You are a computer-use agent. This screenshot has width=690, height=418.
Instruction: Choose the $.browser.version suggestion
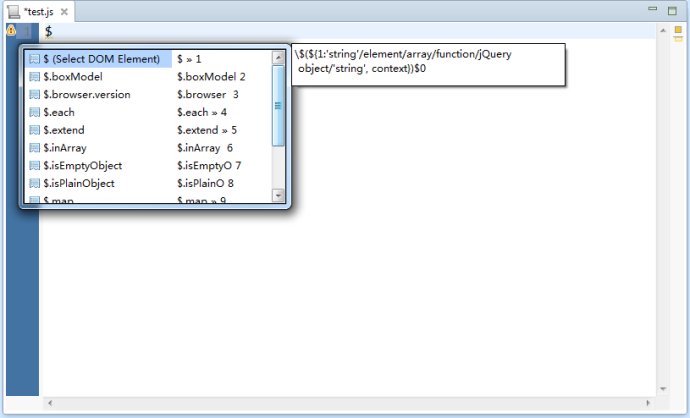(x=87, y=95)
